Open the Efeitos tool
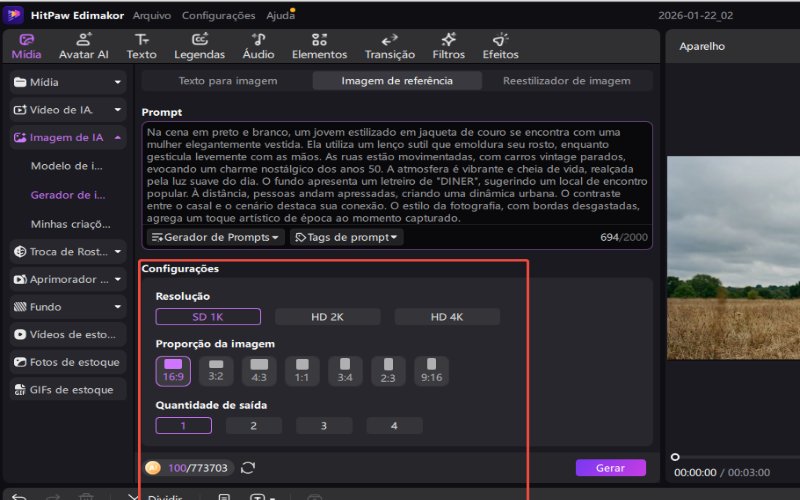This screenshot has height=500, width=800. (x=501, y=46)
